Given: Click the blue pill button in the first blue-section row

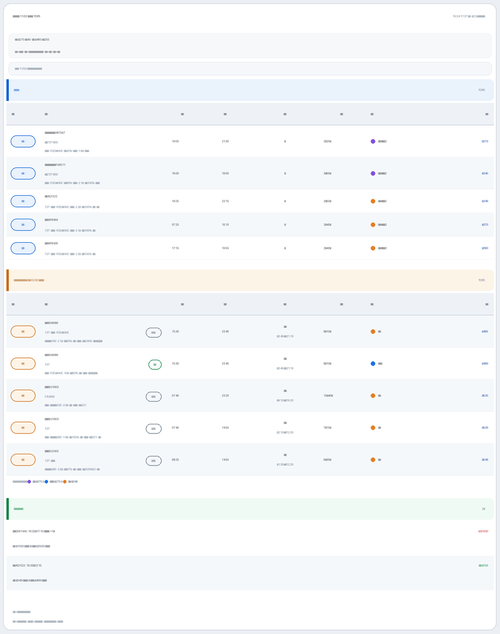Looking at the screenshot, I should pyautogui.click(x=23, y=142).
